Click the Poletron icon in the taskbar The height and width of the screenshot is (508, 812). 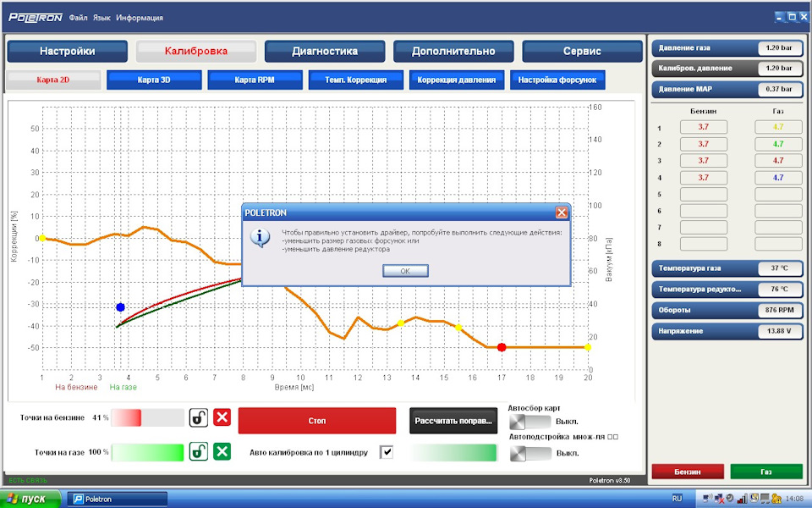78,500
